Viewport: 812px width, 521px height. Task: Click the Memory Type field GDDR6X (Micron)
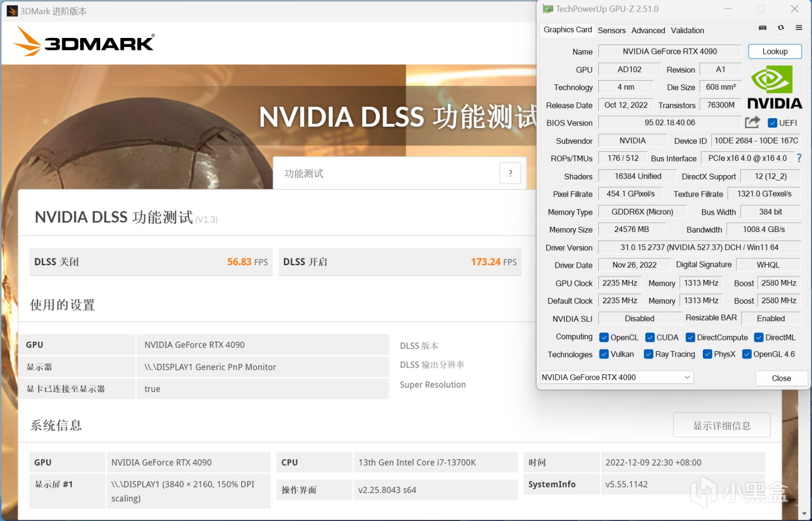tap(642, 212)
